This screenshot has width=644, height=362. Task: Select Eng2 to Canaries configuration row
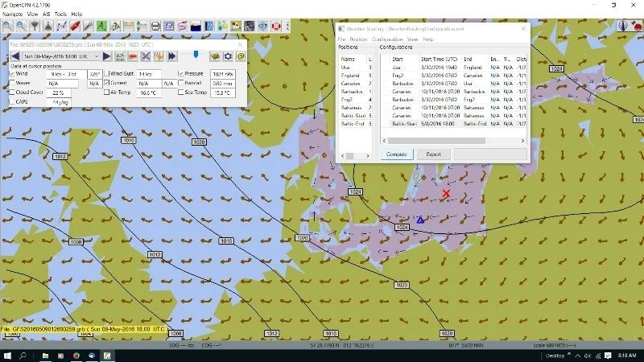click(x=453, y=76)
